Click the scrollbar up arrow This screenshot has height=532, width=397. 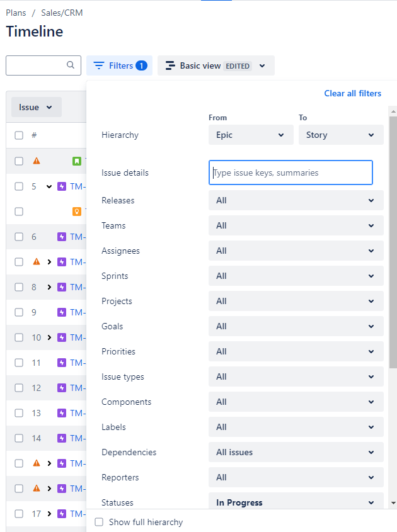click(x=393, y=111)
